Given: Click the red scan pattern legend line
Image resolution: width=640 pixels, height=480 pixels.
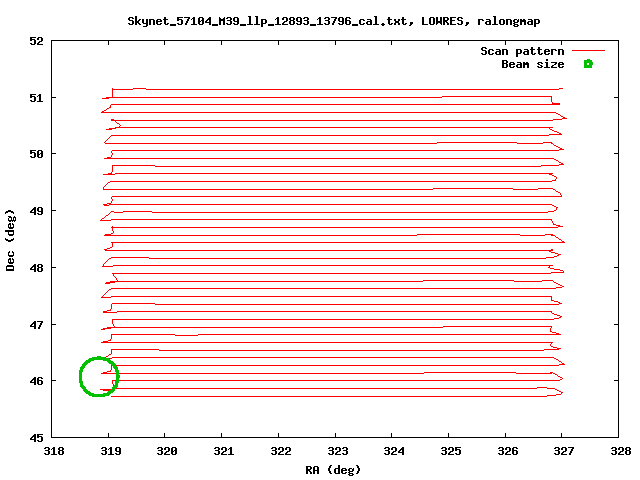Looking at the screenshot, I should [x=588, y=51].
